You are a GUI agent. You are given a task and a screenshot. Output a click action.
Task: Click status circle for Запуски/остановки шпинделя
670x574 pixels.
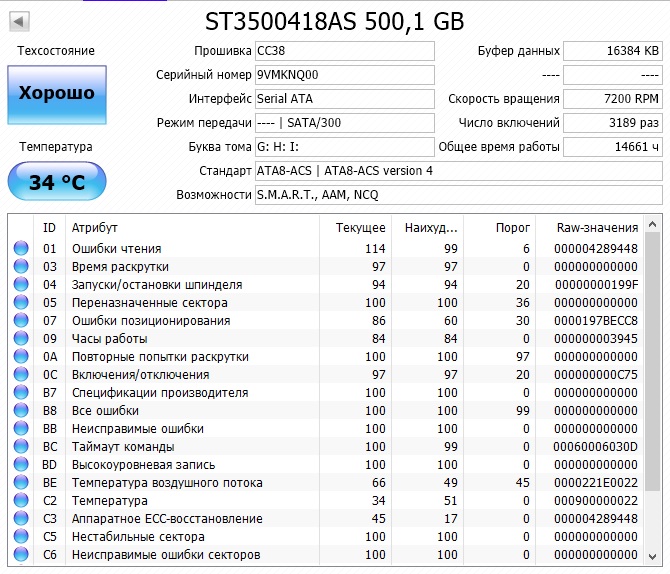coord(21,284)
